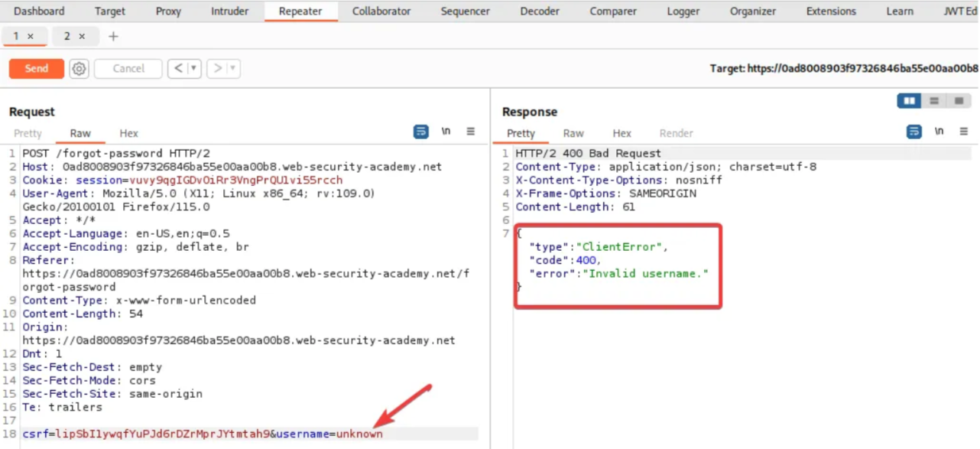The image size is (980, 449).
Task: Show non-printable characters in Response panel
Action: pyautogui.click(x=939, y=132)
